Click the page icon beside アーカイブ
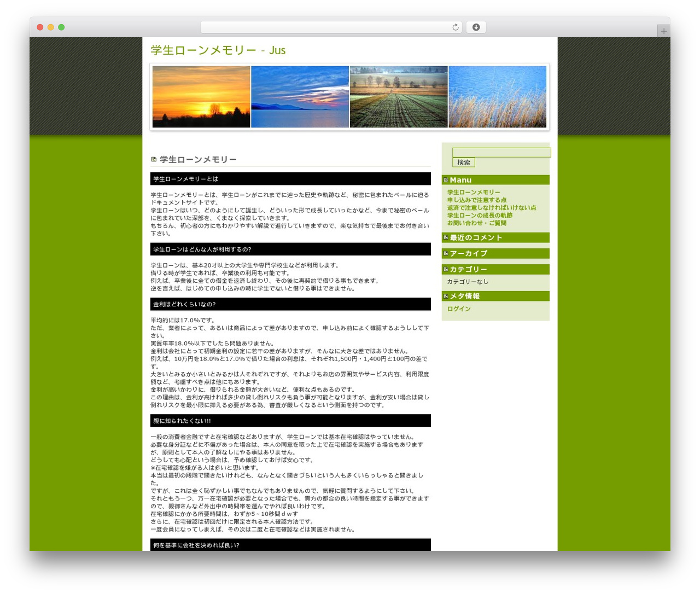 (446, 253)
